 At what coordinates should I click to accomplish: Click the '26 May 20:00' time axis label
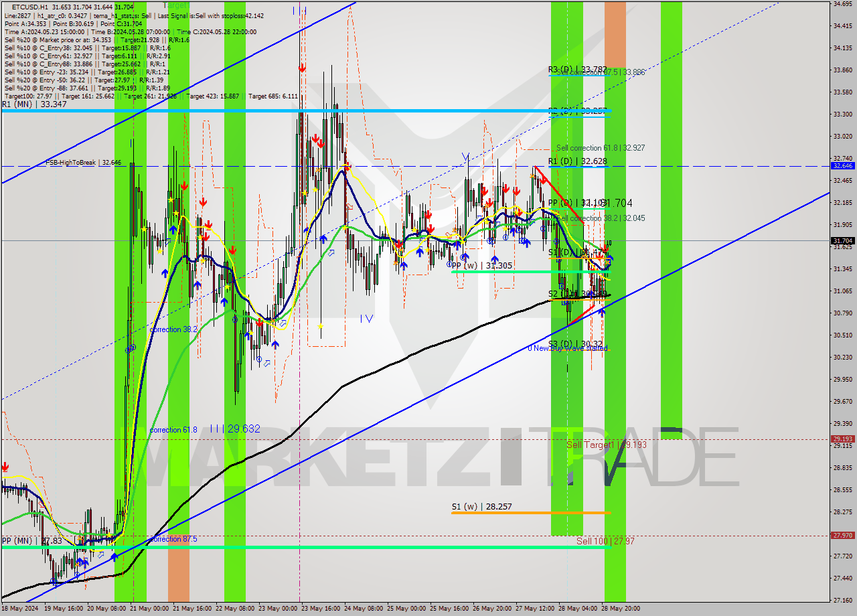click(x=493, y=609)
